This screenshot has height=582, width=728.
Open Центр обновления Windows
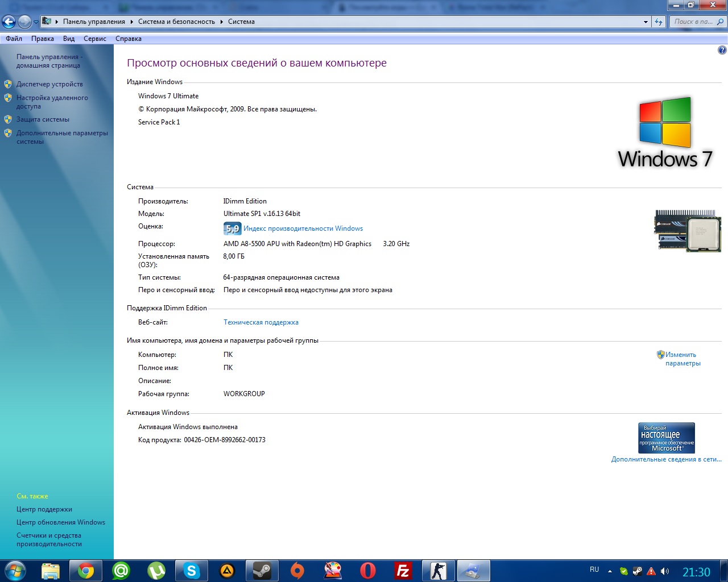point(61,522)
